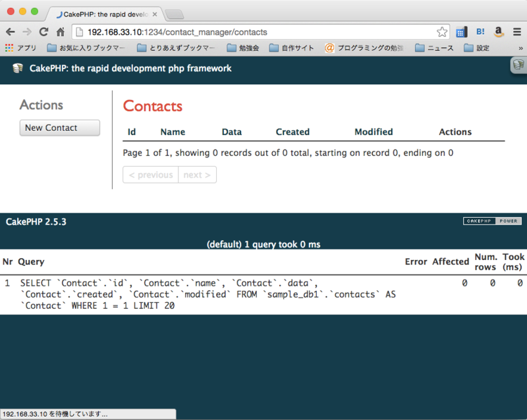527x420 pixels.
Task: Click the CakePHP cake logo in header
Action: click(18, 68)
